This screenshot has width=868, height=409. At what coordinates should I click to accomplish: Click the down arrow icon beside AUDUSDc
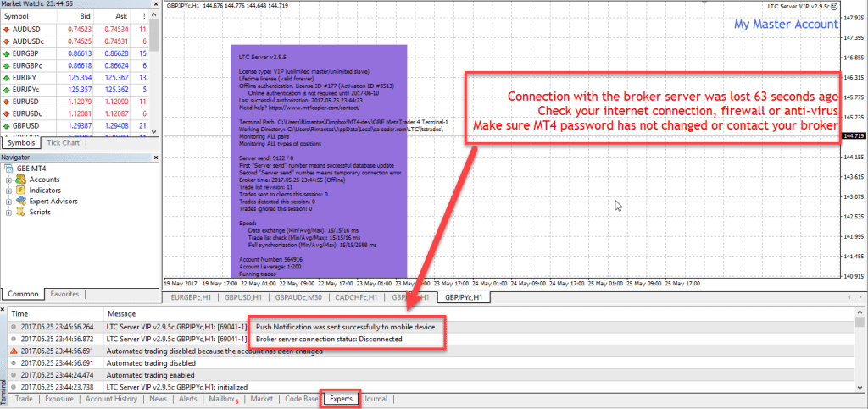tap(6, 41)
